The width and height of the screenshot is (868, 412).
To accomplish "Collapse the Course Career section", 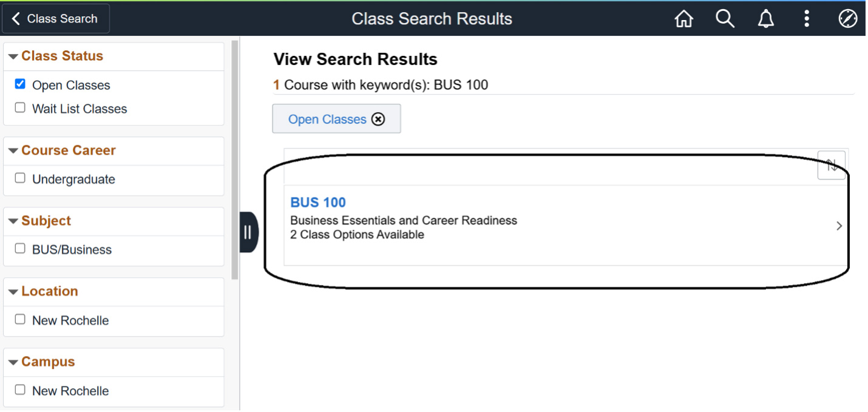I will click(x=13, y=151).
